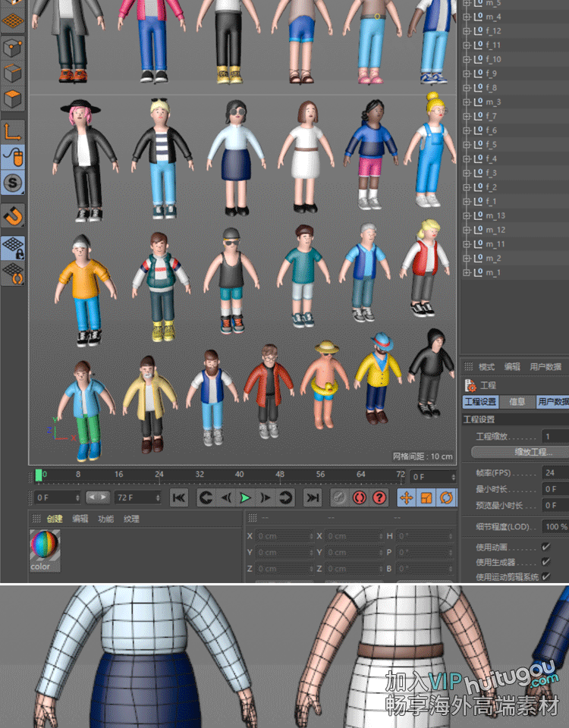Viewport: 569px width, 728px height.
Task: Open the 创建 menu in material manager
Action: [55, 519]
